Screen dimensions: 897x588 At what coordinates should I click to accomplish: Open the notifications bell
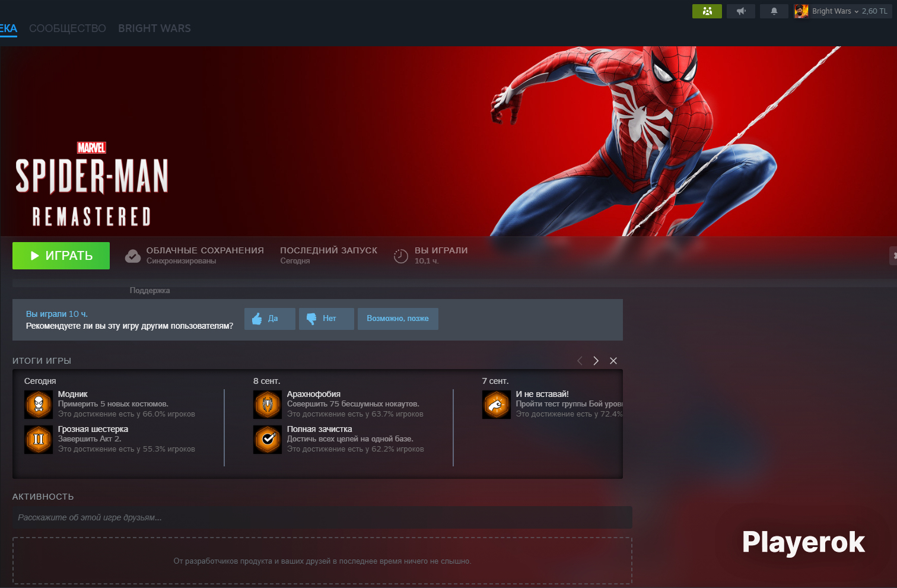pyautogui.click(x=774, y=11)
